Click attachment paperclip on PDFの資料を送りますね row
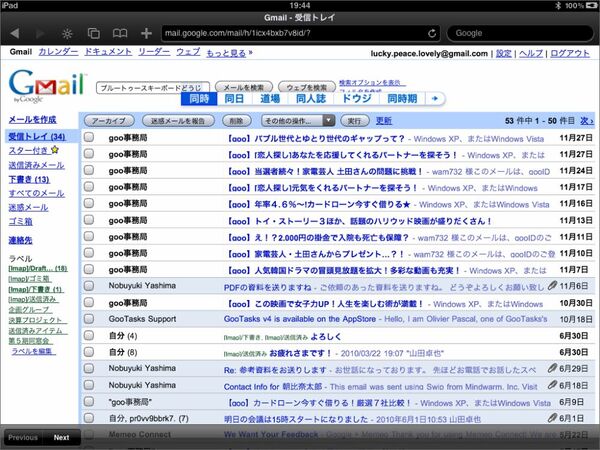This screenshot has height=450, width=600. 552,285
